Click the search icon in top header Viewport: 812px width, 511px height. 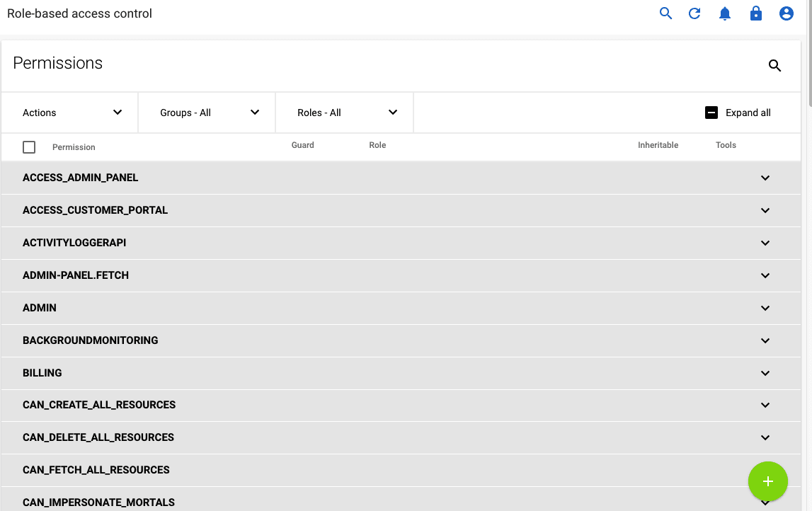[665, 13]
